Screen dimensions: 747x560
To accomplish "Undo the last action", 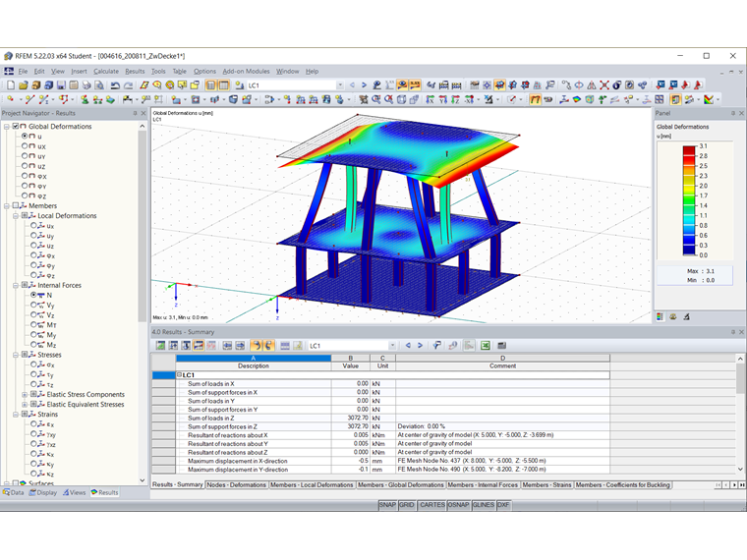I will 115,85.
